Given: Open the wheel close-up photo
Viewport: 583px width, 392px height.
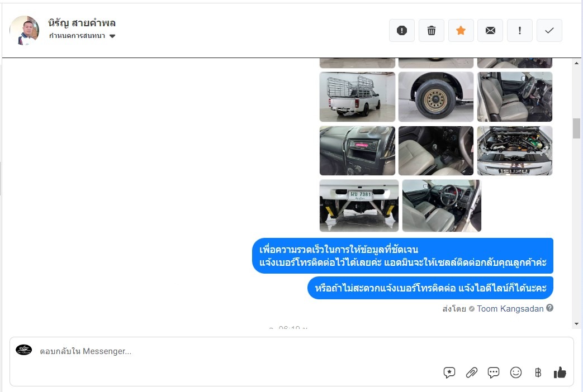Looking at the screenshot, I should pyautogui.click(x=436, y=97).
